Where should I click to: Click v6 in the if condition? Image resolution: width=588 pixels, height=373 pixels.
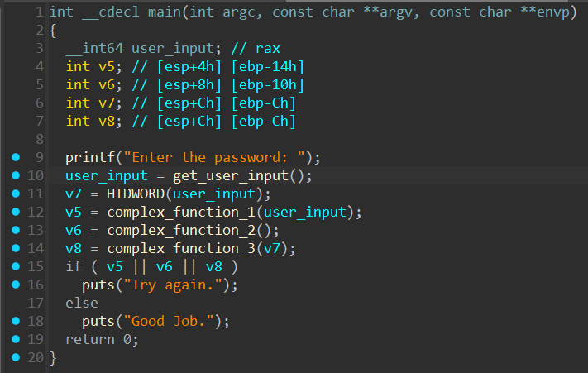point(165,267)
